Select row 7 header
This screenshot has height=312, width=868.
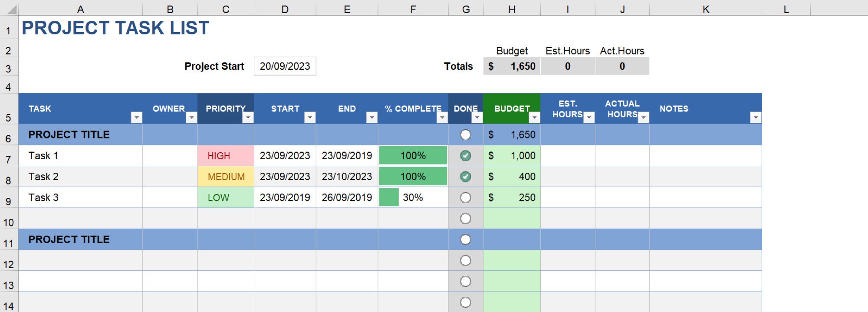pos(9,156)
